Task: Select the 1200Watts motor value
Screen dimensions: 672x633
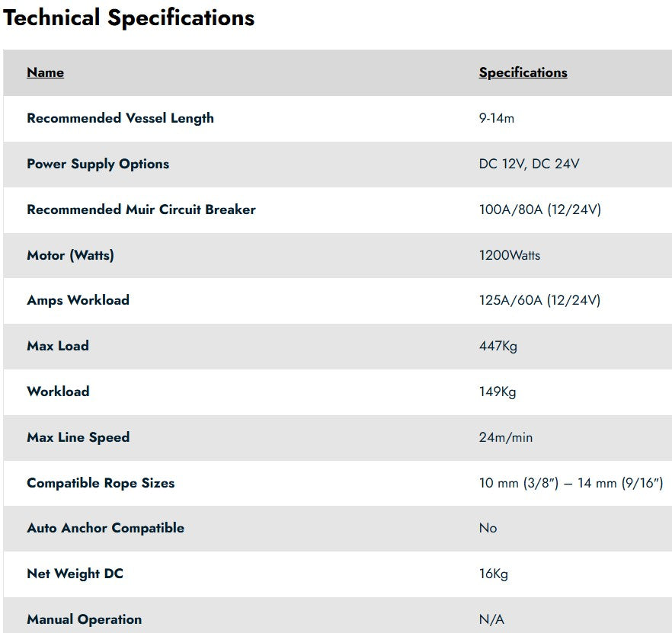Action: coord(510,255)
